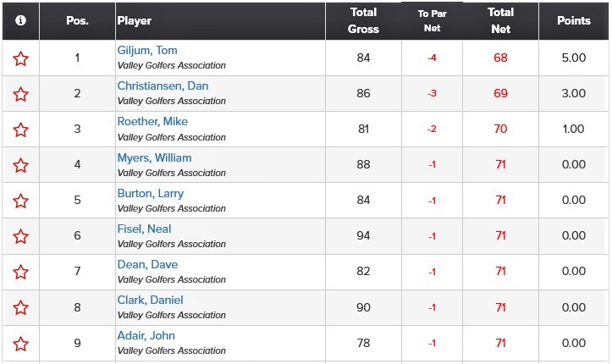The image size is (612, 364).
Task: Sort by Pos. column header
Action: (77, 20)
